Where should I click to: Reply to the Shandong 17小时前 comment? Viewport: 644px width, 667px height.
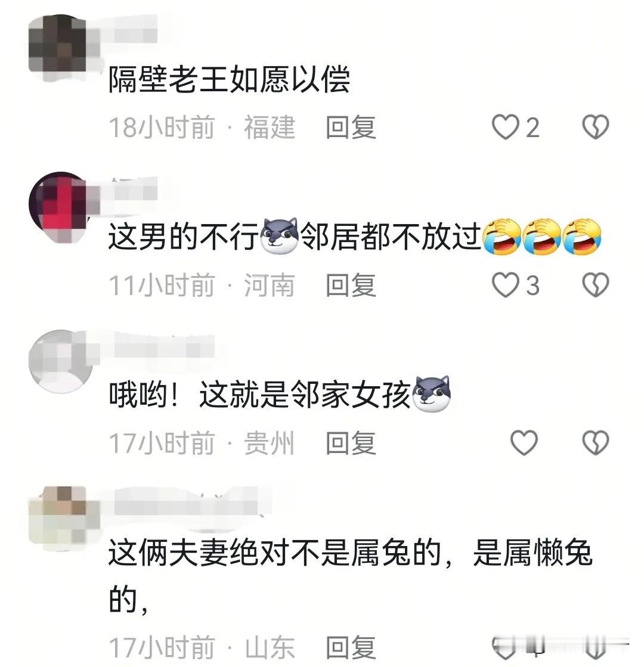click(351, 647)
